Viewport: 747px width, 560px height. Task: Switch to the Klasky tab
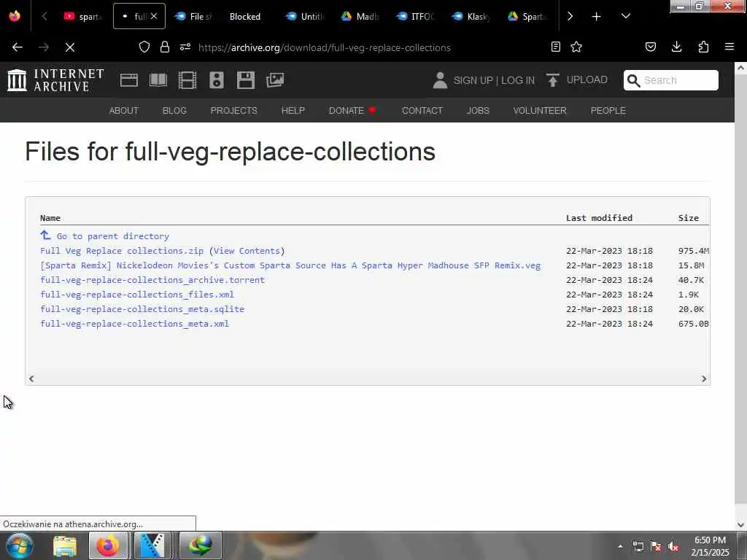[471, 16]
